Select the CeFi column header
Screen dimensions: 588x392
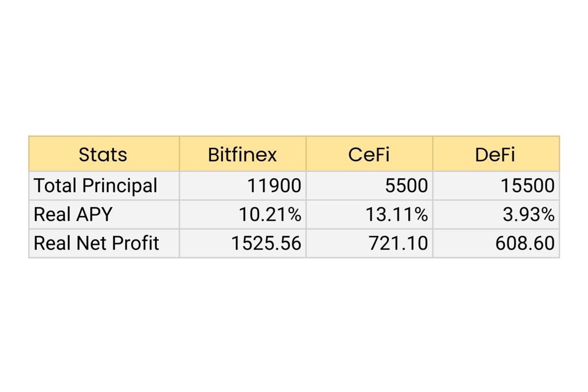pos(369,154)
